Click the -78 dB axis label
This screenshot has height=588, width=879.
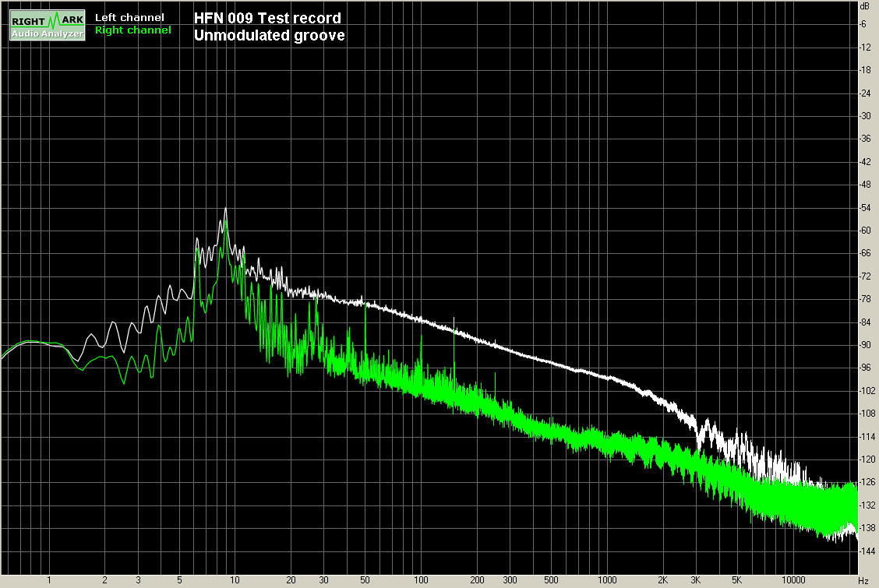(865, 299)
